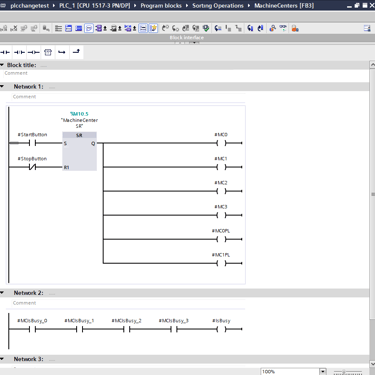Click the Network 2 comment field

click(128, 303)
